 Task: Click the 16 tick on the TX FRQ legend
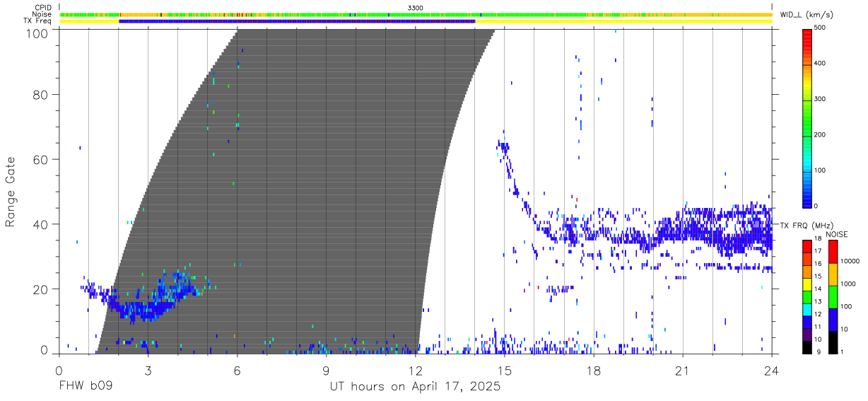coord(819,263)
